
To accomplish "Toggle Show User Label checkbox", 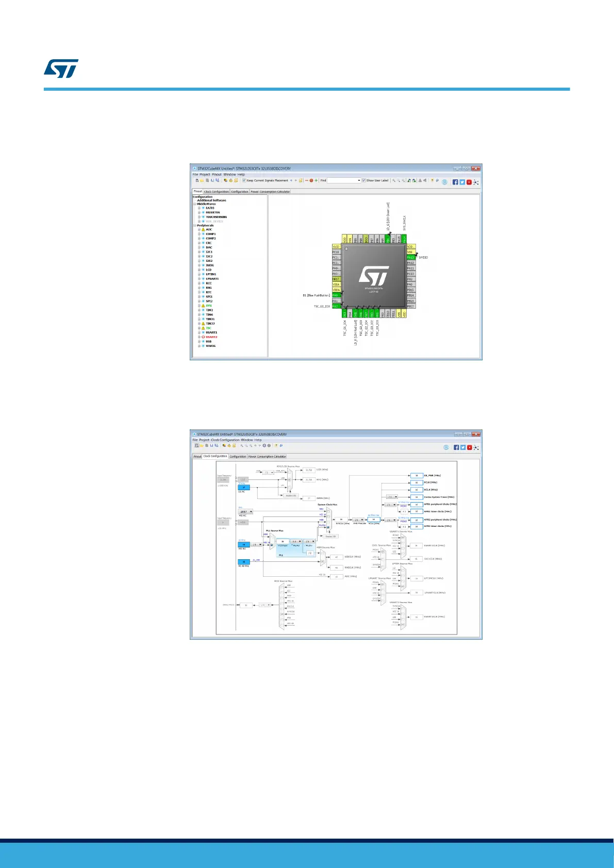I will [363, 181].
